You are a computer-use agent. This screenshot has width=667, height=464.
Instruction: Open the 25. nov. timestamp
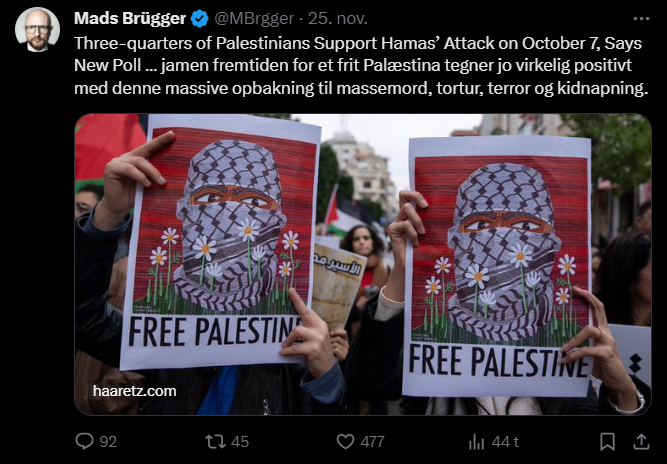click(338, 19)
